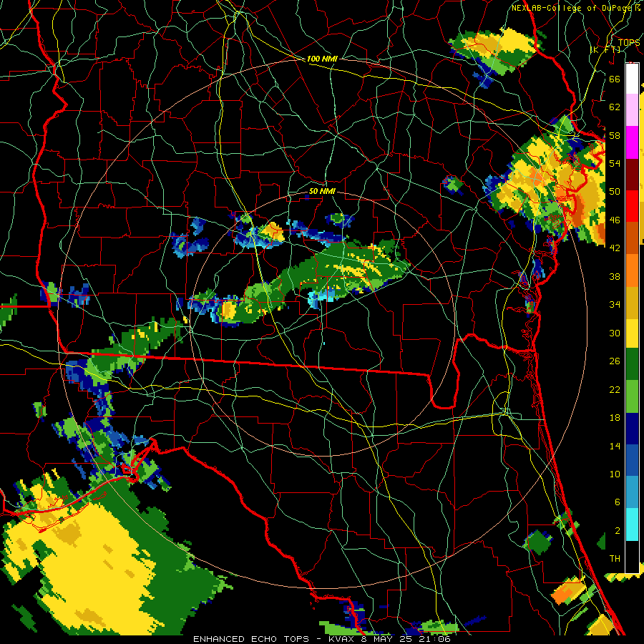The width and height of the screenshot is (644, 644).
Task: Click the '21:06' timestamp
Action: point(436,639)
